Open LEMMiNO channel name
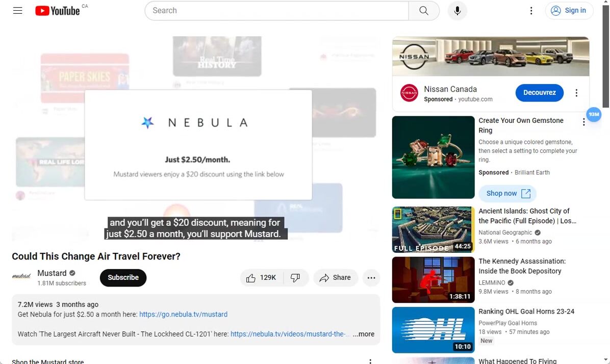The image size is (610, 364). 492,283
